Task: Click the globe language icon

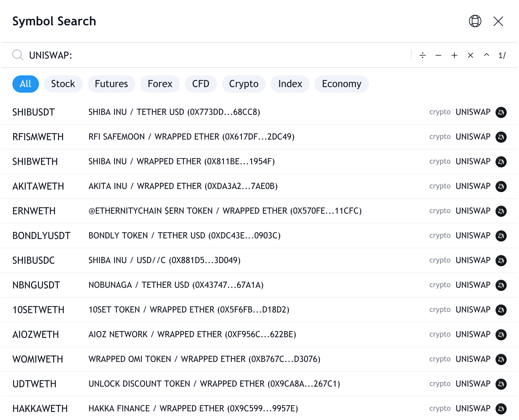Action: point(475,21)
